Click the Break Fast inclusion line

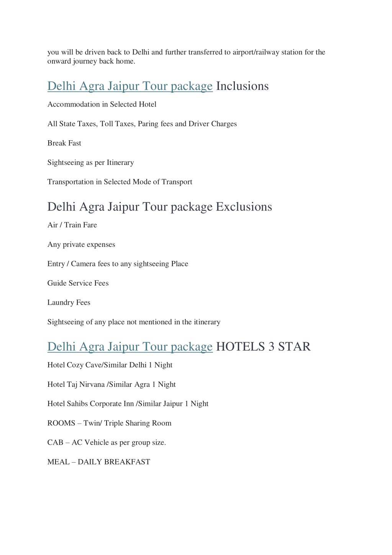pos(64,143)
